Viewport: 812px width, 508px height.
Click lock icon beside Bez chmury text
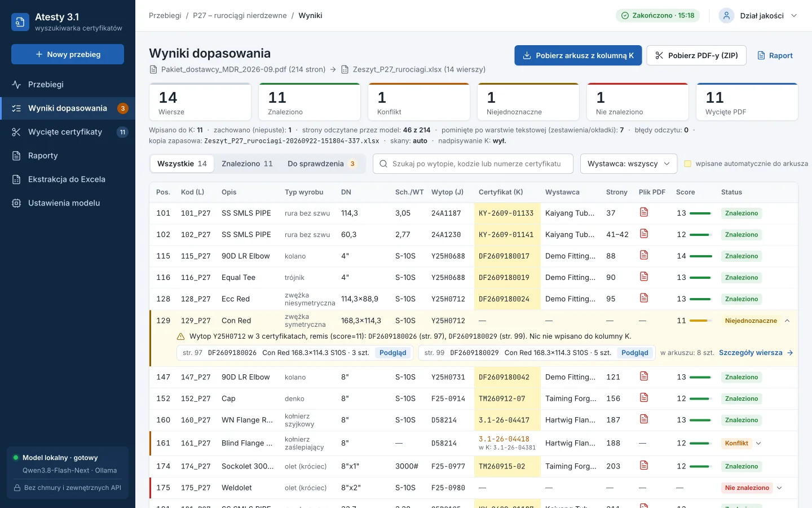click(x=17, y=488)
